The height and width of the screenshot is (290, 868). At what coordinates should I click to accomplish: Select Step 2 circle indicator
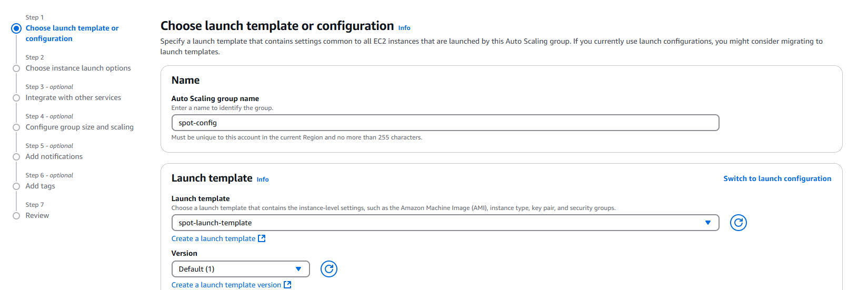point(16,68)
